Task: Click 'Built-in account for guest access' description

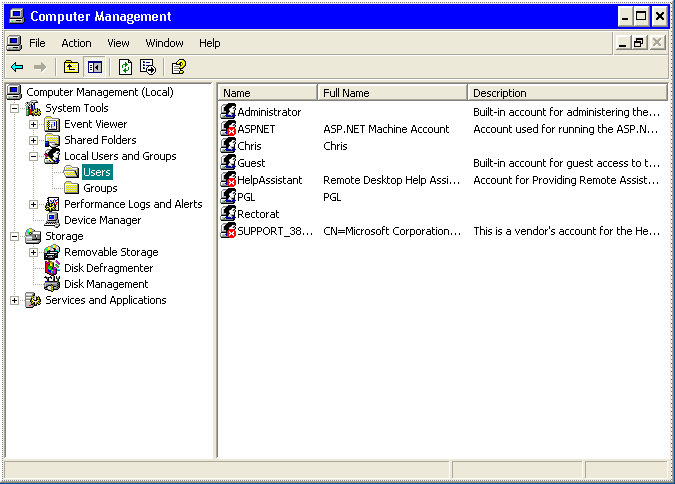Action: (x=566, y=163)
